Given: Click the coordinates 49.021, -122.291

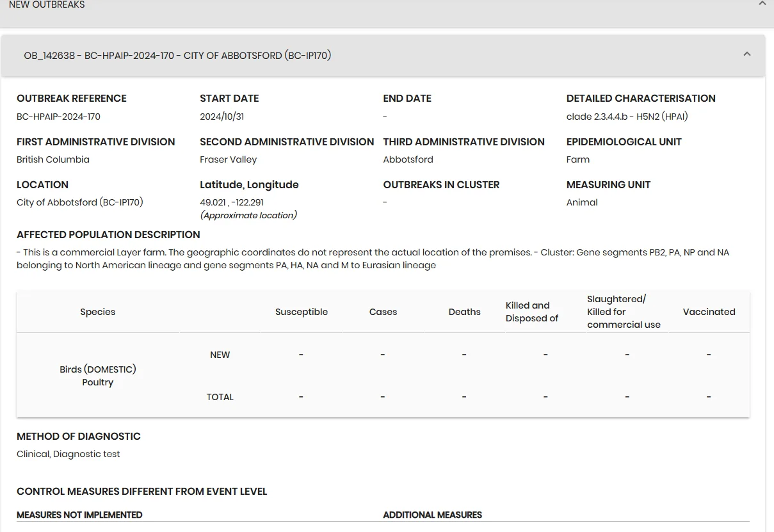Looking at the screenshot, I should pos(232,202).
